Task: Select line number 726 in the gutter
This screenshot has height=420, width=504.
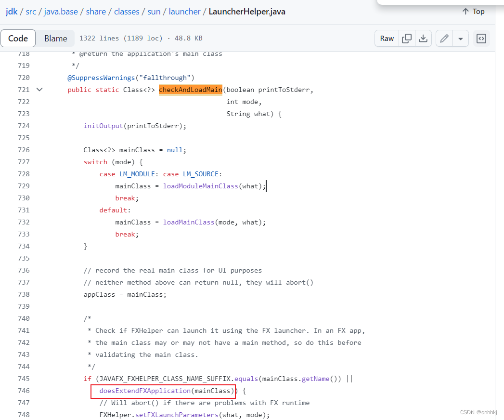Action: [x=23, y=150]
